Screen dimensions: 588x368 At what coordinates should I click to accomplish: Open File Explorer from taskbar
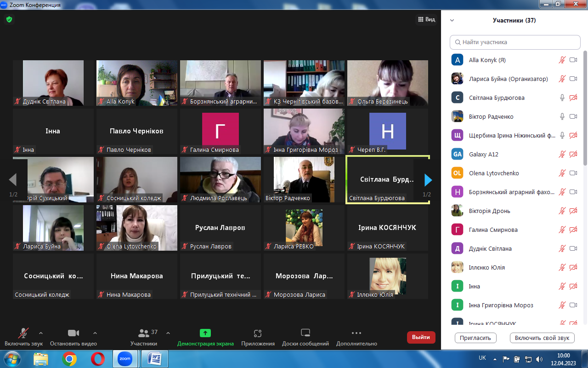pos(41,358)
